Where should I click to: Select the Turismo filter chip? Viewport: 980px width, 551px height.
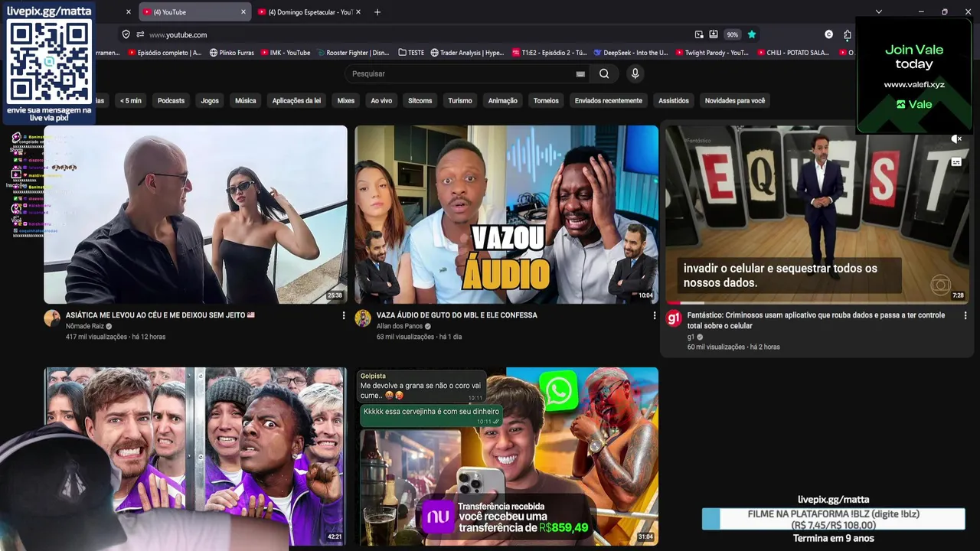(460, 100)
